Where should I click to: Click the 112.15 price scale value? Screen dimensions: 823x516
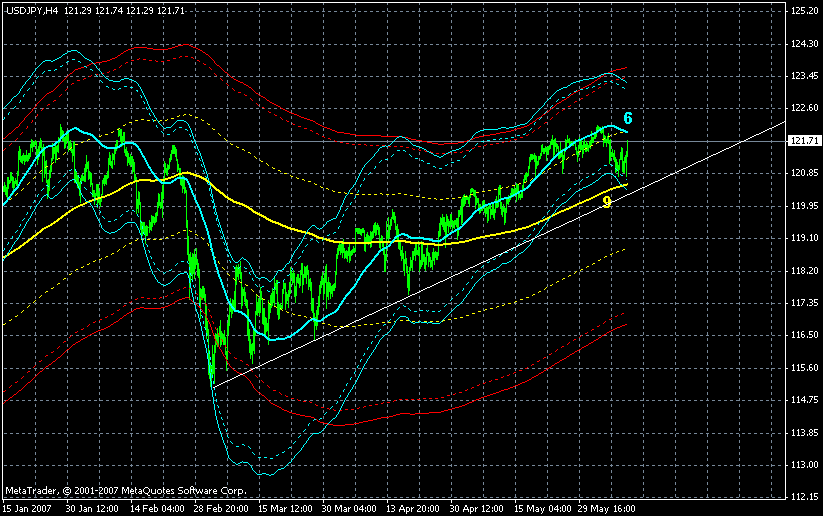tap(804, 497)
